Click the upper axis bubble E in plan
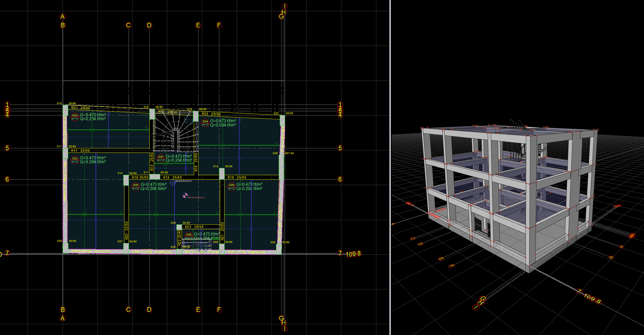Viewport: 644px width, 335px height. (198, 25)
